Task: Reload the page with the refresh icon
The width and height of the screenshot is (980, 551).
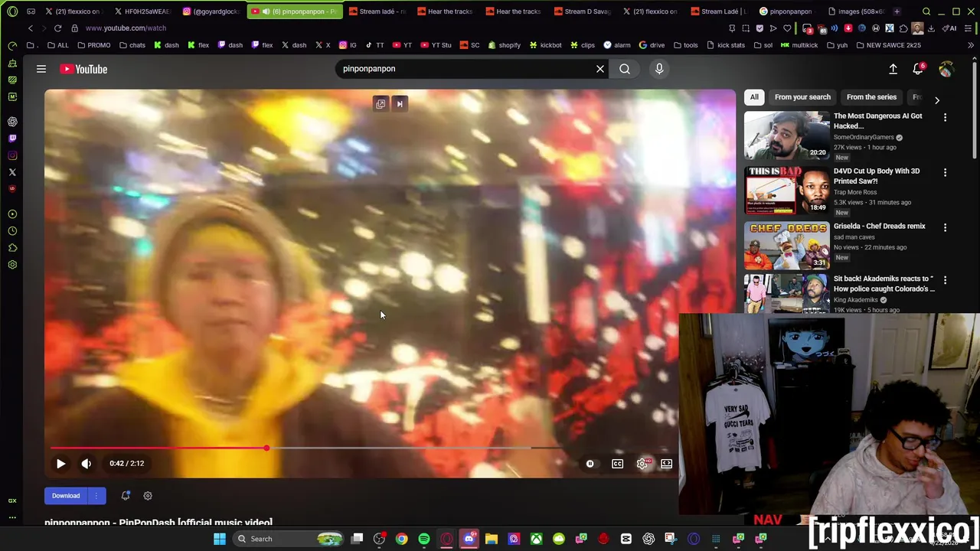Action: [57, 28]
